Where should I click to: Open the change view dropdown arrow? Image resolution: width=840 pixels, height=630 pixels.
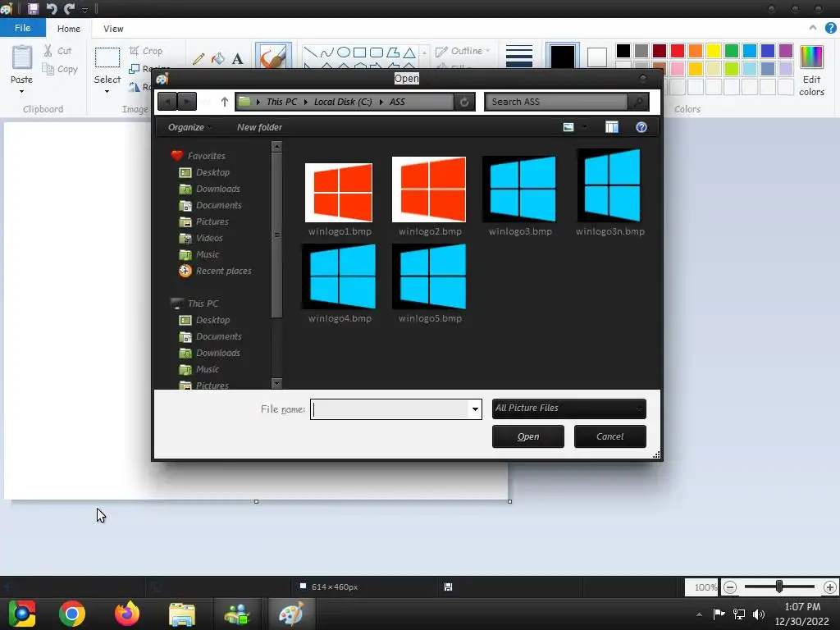click(x=584, y=127)
